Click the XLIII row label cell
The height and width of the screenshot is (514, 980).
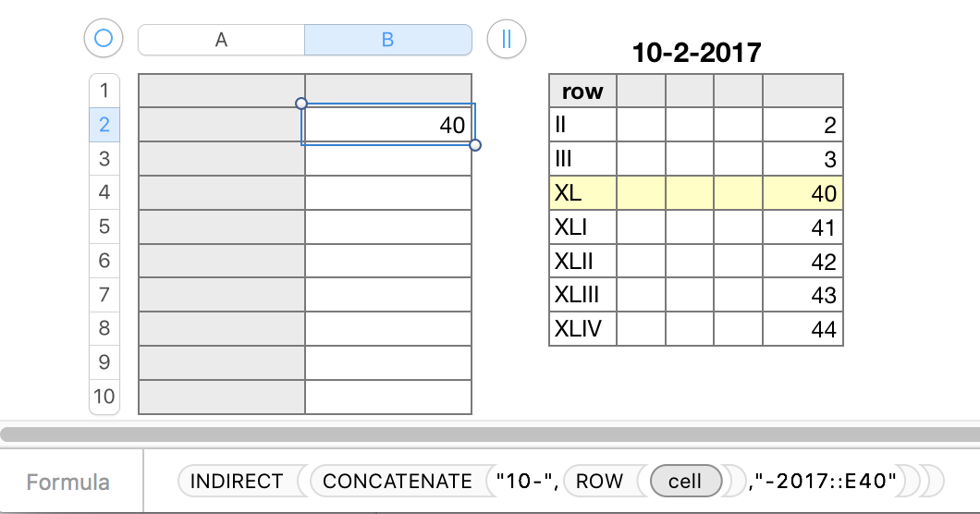582,295
